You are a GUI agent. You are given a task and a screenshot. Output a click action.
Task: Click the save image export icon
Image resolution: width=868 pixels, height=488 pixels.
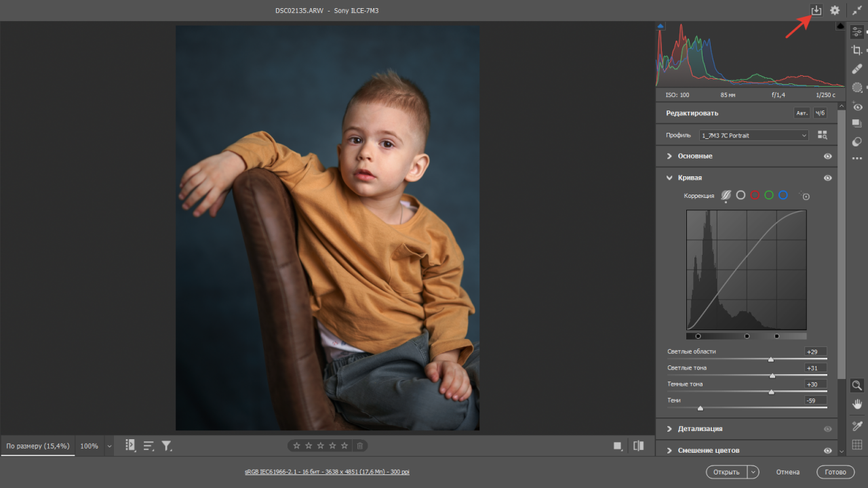(816, 10)
